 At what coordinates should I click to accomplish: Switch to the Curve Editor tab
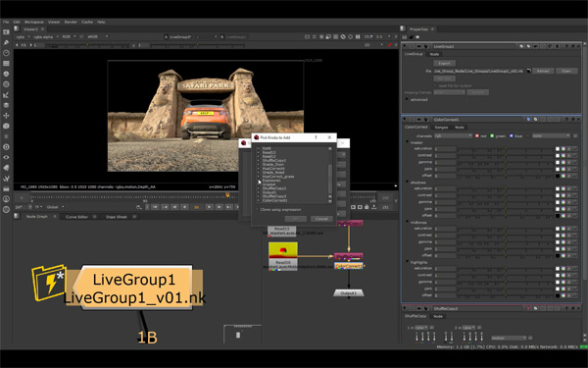tap(76, 217)
